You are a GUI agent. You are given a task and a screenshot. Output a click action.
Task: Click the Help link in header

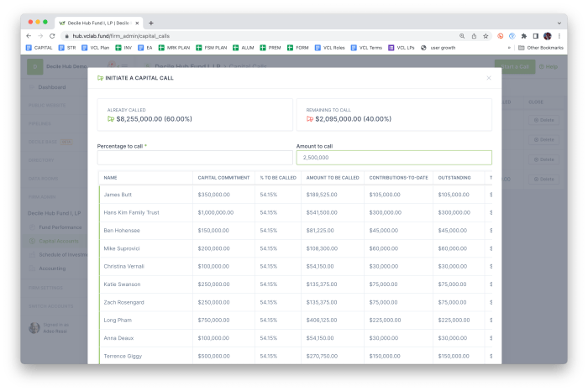(549, 66)
